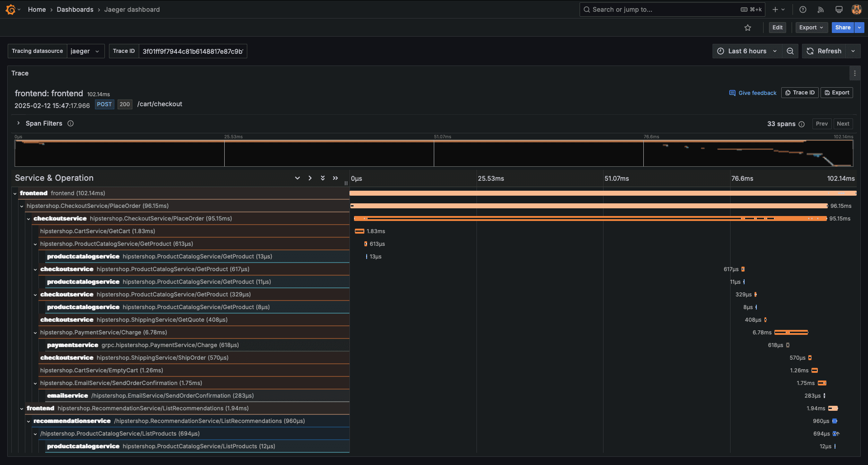The image size is (868, 465).
Task: Open the Last 6 hours time picker
Action: click(747, 51)
